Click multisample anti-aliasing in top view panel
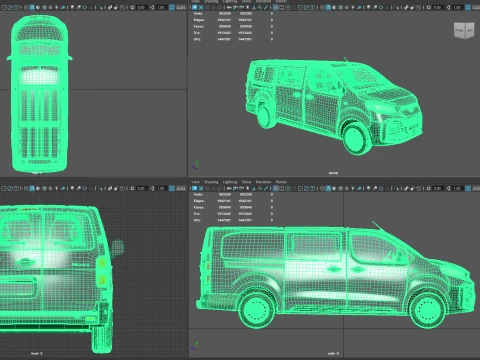 (85, 7)
